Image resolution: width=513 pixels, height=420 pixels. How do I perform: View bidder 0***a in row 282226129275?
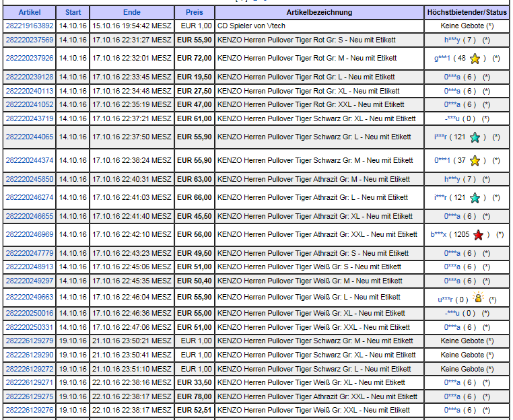pyautogui.click(x=452, y=396)
